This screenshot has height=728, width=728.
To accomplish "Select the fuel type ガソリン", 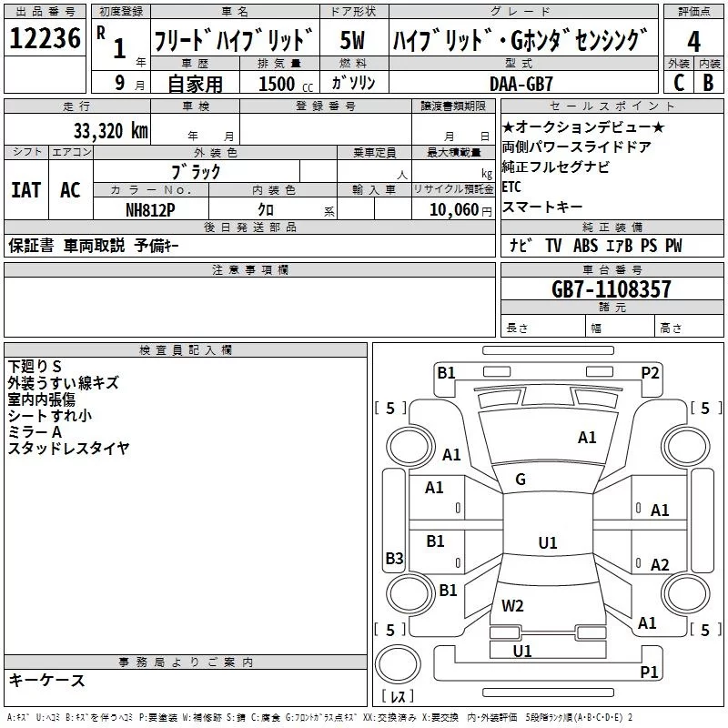I will [353, 83].
